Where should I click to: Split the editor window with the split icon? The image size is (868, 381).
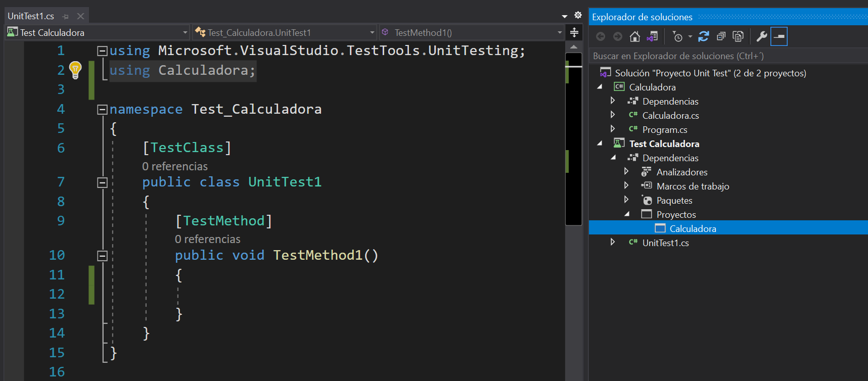pyautogui.click(x=574, y=33)
